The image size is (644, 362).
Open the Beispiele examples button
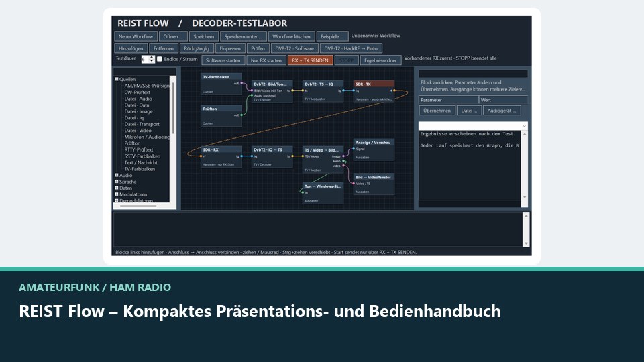[332, 36]
